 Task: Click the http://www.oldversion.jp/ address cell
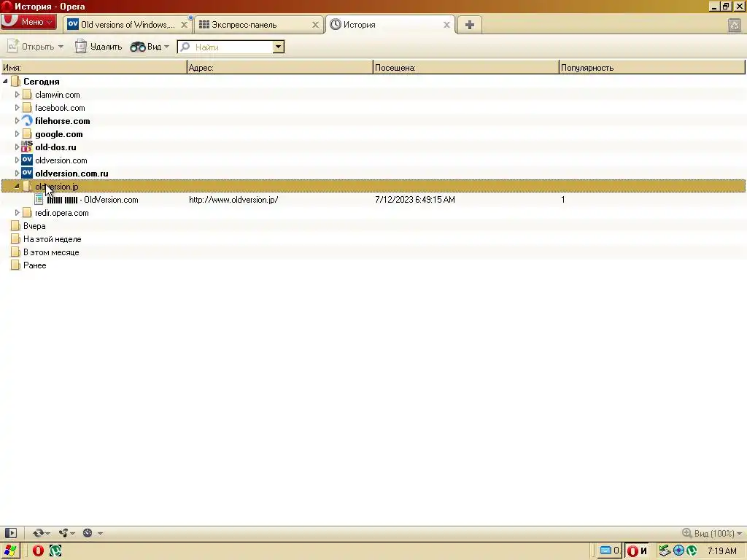(x=233, y=200)
